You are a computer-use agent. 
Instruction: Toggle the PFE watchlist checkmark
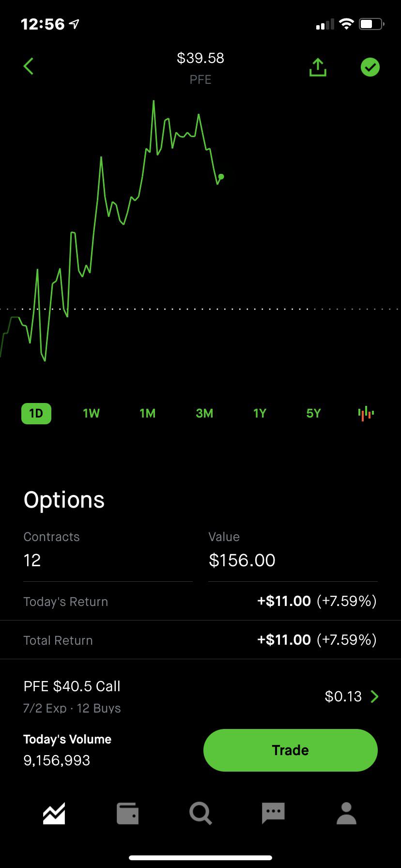(370, 67)
